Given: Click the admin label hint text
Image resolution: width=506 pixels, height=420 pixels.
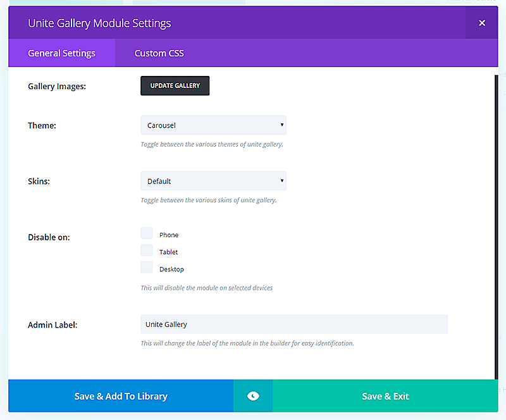Looking at the screenshot, I should click(x=247, y=343).
